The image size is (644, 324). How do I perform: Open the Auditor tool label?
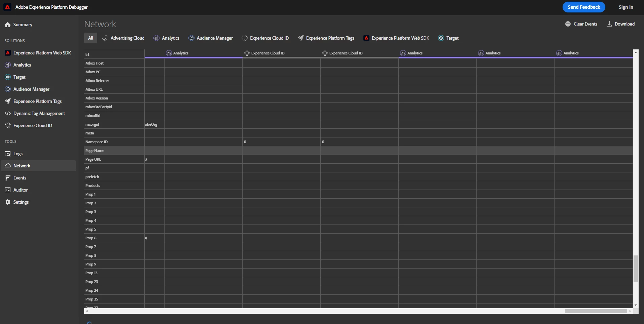tap(21, 190)
